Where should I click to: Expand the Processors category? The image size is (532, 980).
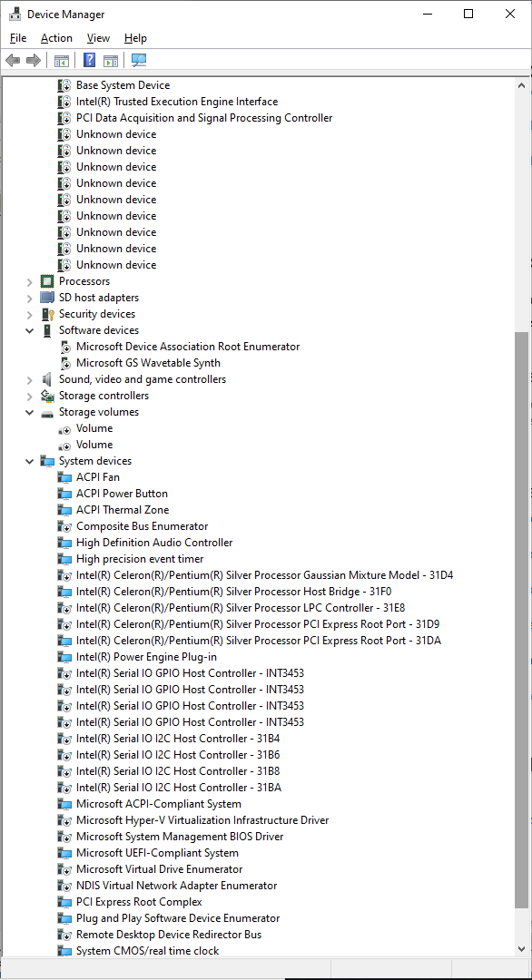[29, 282]
